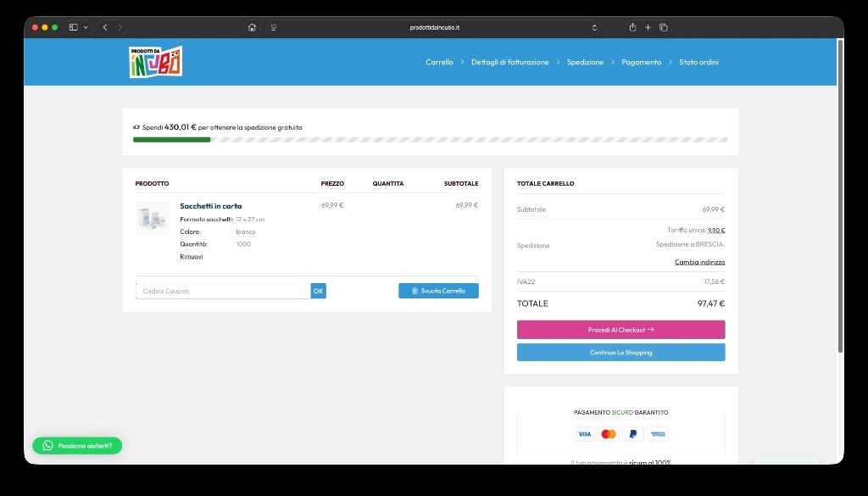The image size is (868, 496).
Task: Click the page vertical scrollbar
Action: (x=840, y=197)
